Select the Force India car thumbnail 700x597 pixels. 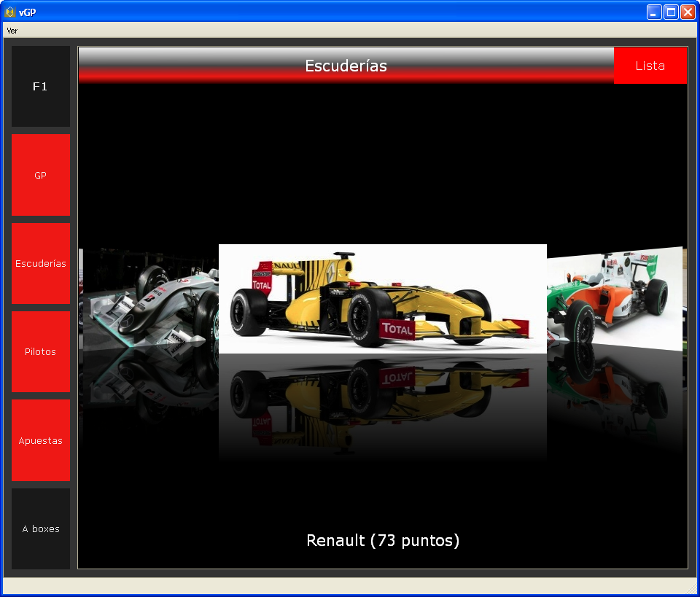(x=615, y=299)
